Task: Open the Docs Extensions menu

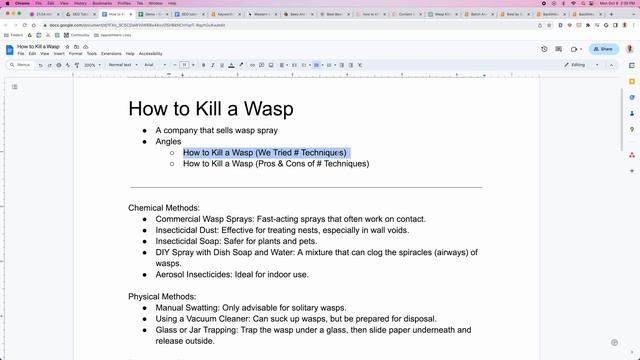Action: (111, 54)
